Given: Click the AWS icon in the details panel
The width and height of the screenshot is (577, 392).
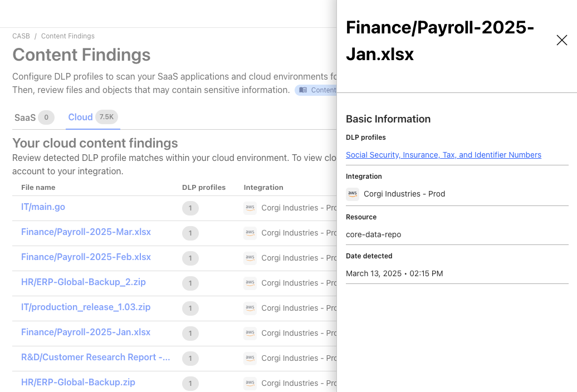Looking at the screenshot, I should [x=353, y=194].
